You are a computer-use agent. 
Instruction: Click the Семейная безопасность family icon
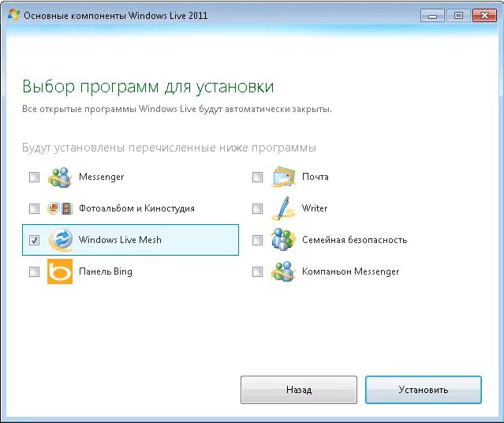click(x=283, y=240)
